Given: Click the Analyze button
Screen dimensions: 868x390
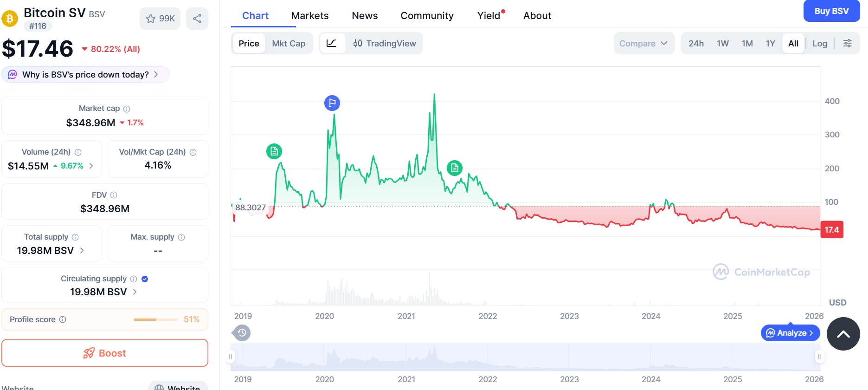Looking at the screenshot, I should point(791,332).
